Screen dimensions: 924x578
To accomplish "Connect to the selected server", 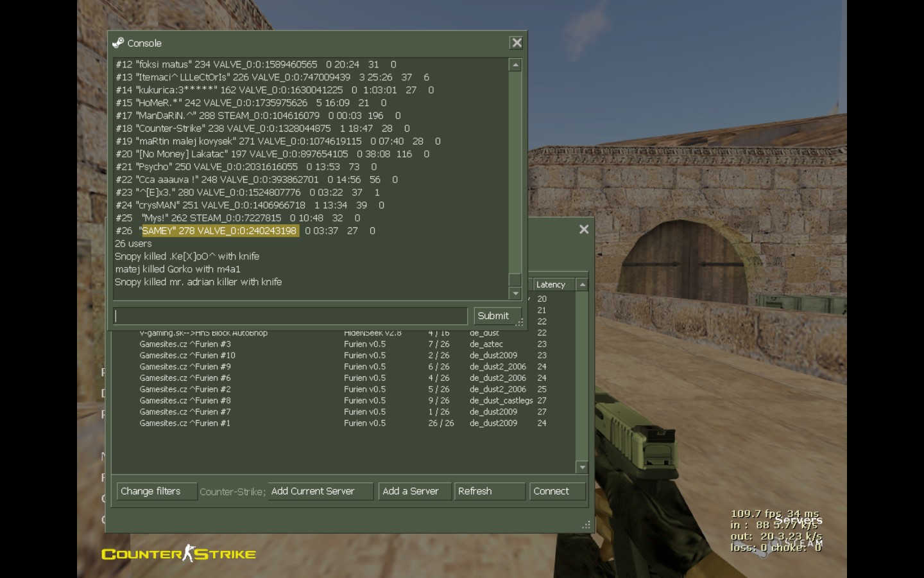I will coord(557,491).
